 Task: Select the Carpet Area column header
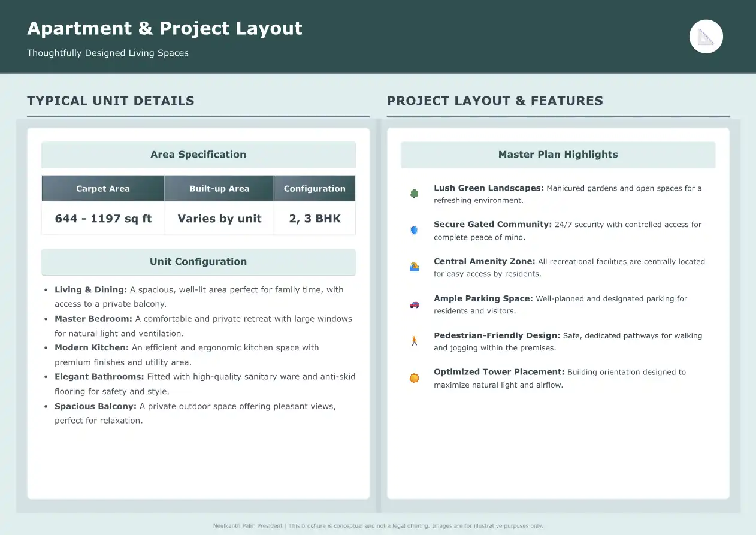click(103, 189)
